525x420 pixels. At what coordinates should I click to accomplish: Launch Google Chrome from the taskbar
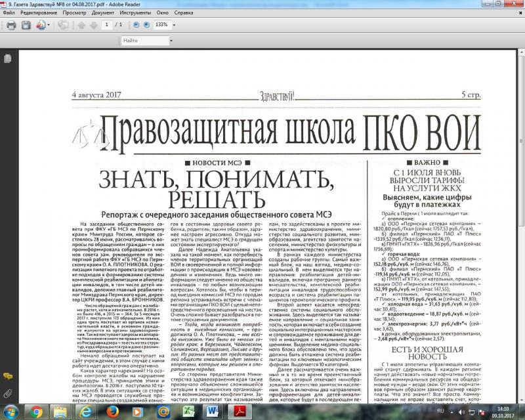coord(36,411)
